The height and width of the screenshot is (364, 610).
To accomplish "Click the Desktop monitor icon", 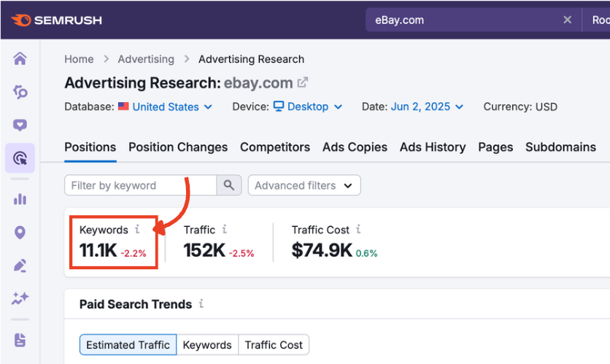I will pos(279,107).
